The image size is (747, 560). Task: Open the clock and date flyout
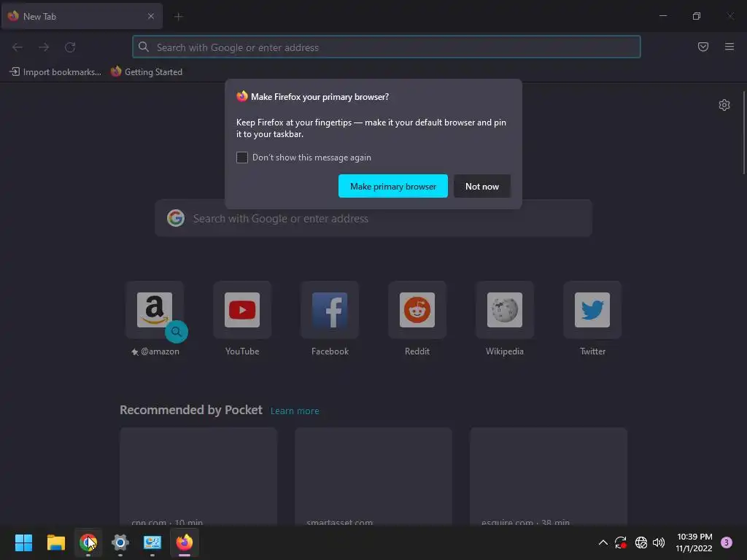[694, 542]
